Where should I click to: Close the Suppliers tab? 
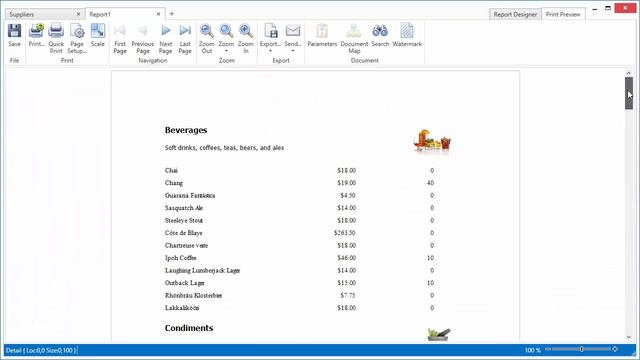[78, 14]
